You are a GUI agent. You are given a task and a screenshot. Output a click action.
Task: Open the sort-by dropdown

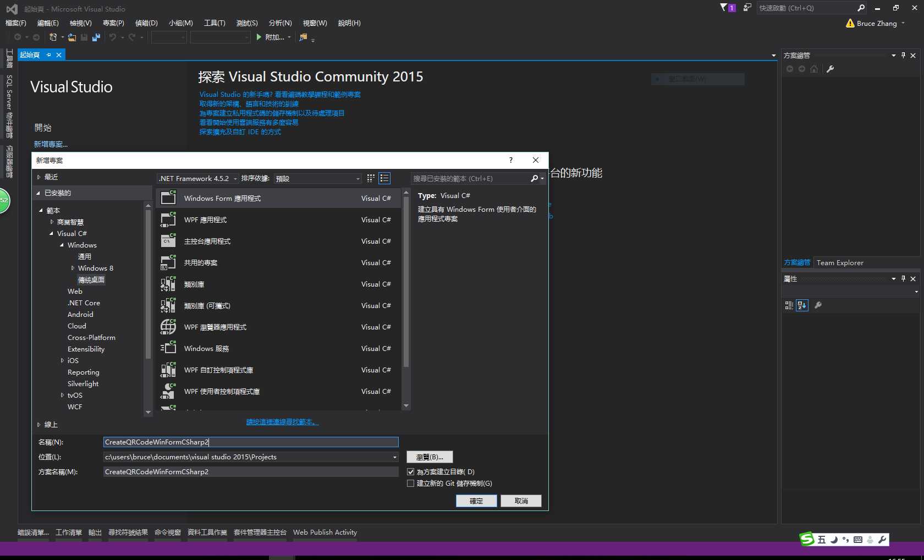(x=318, y=178)
